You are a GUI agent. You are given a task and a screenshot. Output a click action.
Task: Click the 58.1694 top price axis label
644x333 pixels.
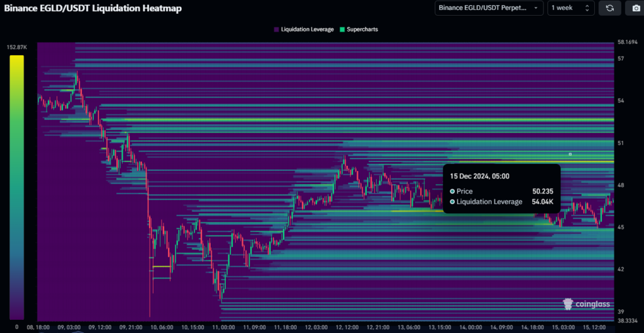pos(627,42)
